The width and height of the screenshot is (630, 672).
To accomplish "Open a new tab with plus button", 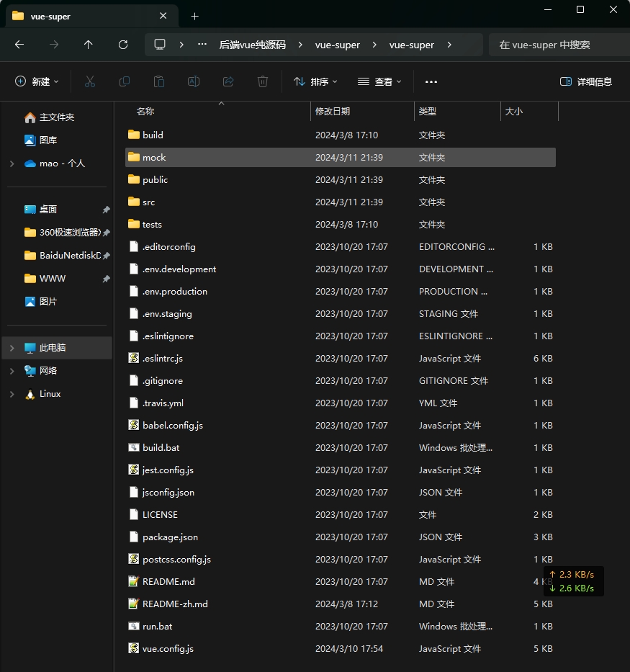I will point(194,16).
